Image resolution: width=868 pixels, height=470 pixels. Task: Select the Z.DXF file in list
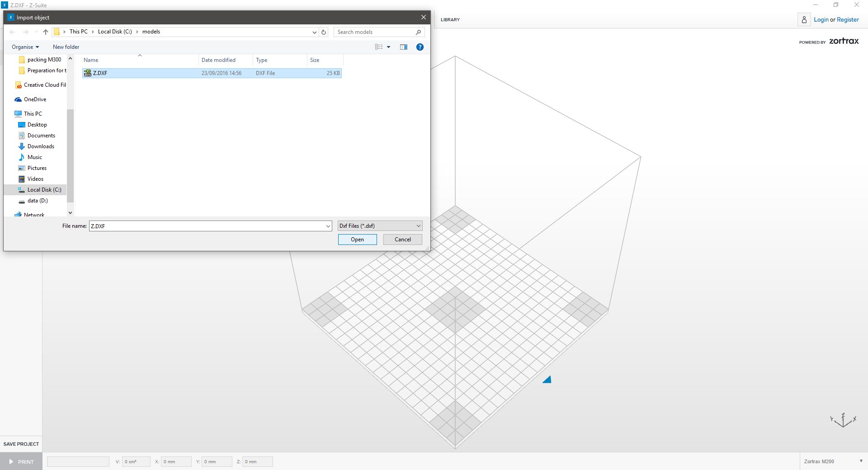100,73
